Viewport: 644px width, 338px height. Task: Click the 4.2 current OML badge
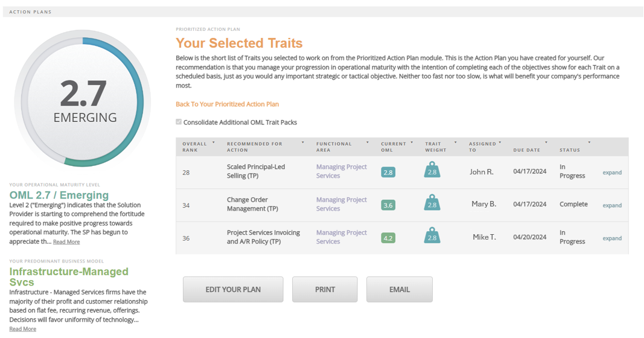pyautogui.click(x=387, y=238)
